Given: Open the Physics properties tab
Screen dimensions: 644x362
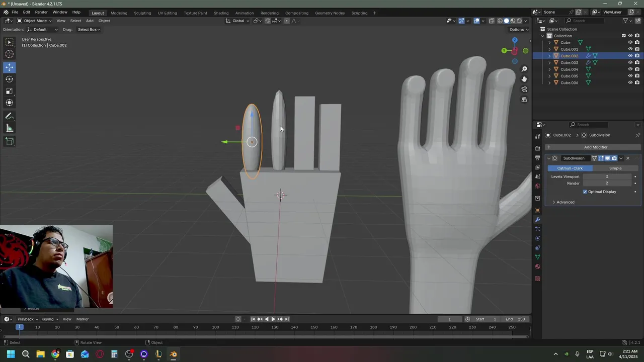Looking at the screenshot, I should point(537,238).
